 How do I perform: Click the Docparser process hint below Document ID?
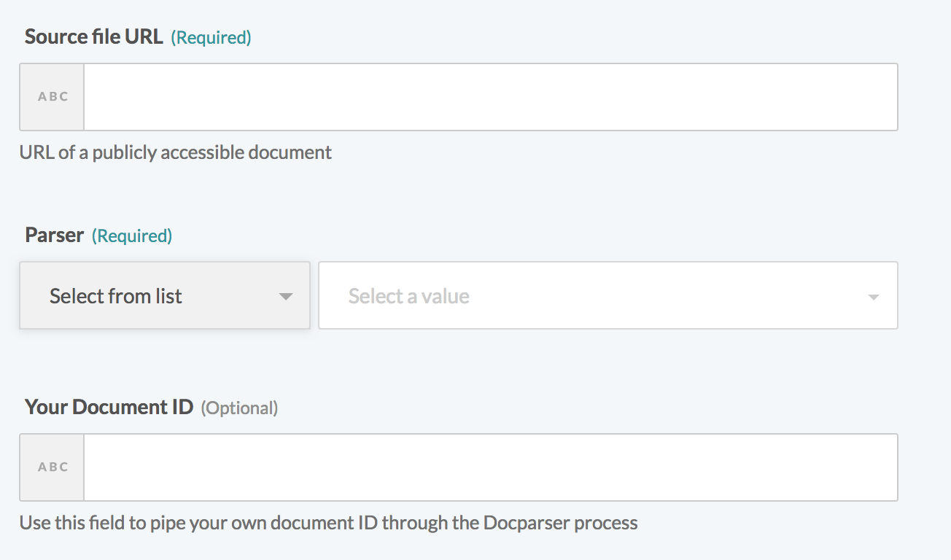[328, 523]
